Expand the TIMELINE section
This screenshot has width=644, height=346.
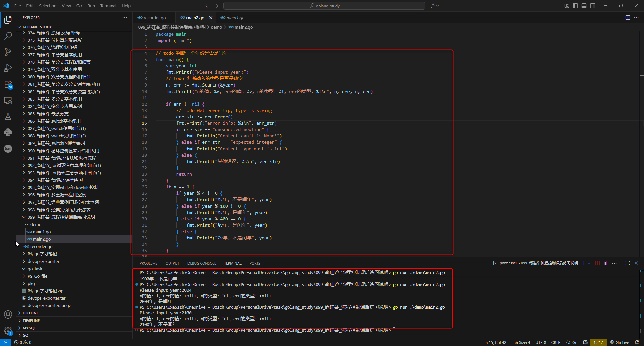[74, 321]
